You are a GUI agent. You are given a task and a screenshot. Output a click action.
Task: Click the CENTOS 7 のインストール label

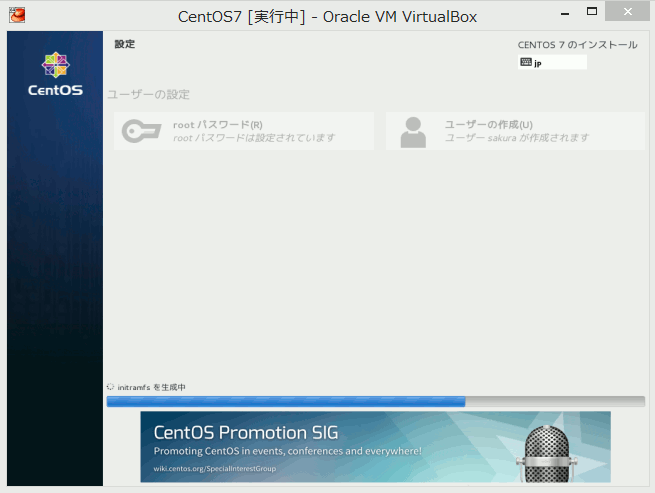577,45
